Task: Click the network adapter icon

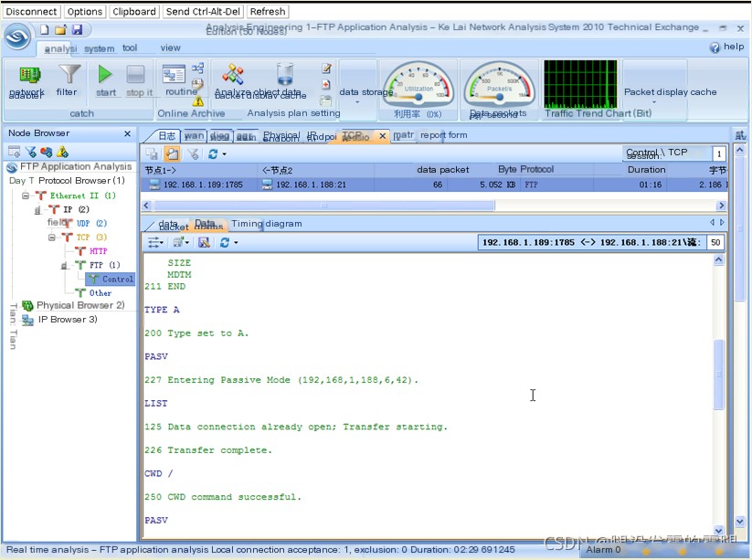Action: [29, 75]
